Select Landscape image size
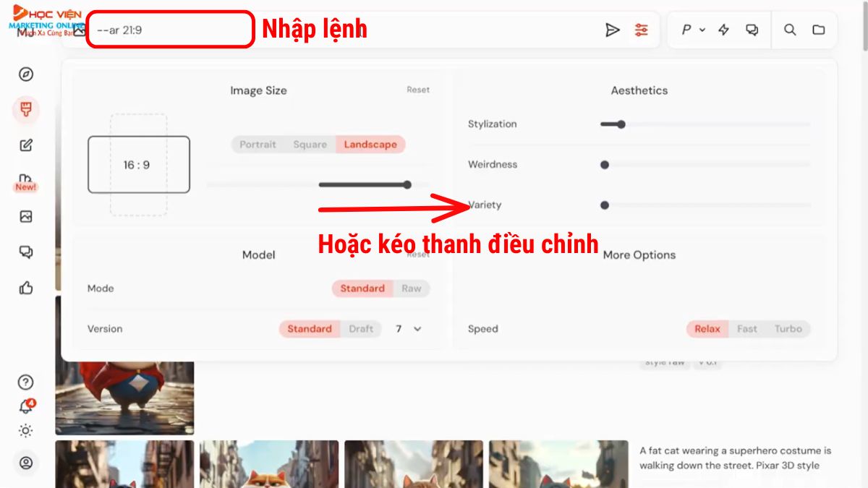 (x=370, y=145)
